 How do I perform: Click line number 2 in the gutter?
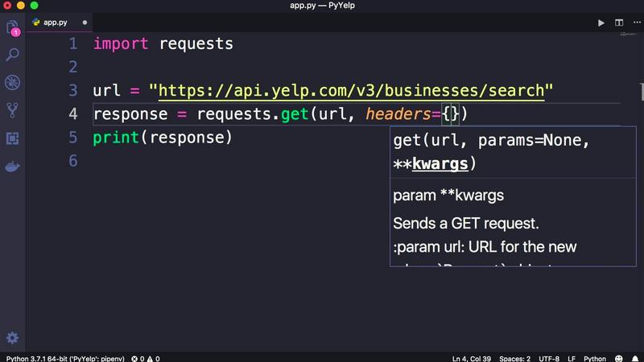coord(73,67)
